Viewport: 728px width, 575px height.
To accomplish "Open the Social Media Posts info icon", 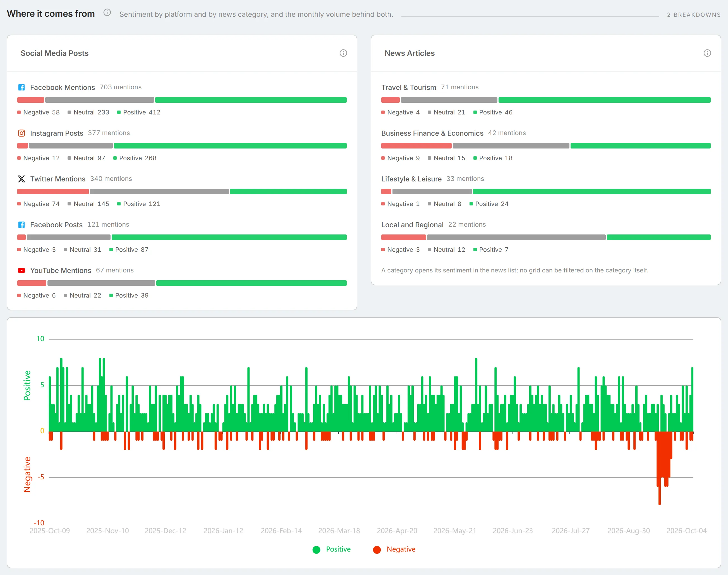I will (x=343, y=53).
